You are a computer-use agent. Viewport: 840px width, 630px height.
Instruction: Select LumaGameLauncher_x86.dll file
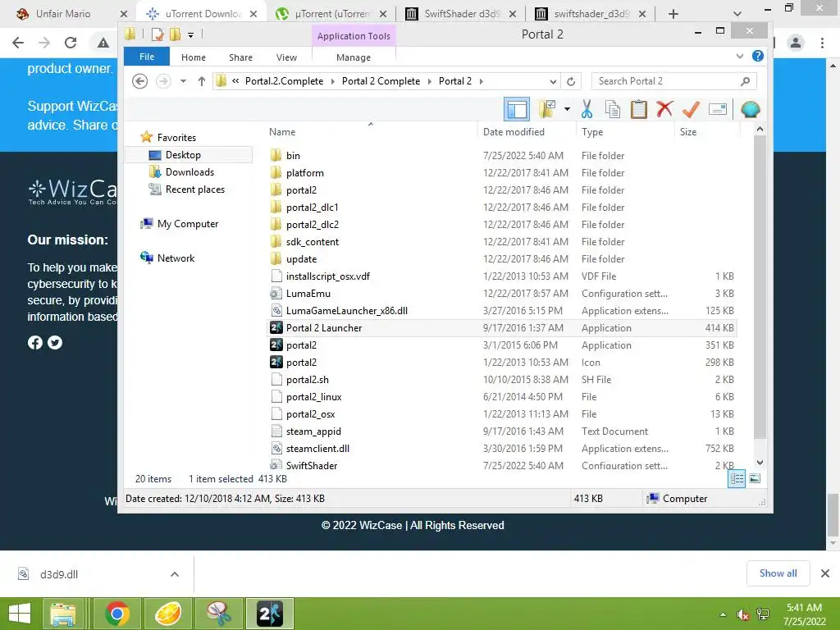[347, 311]
